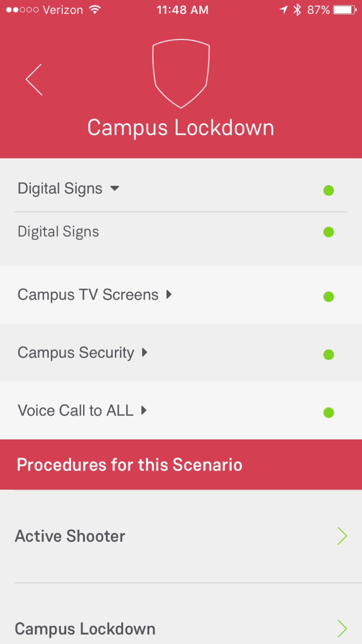Screen dimensions: 362x644
Task: Toggle green status dot for Campus Security
Action: tap(328, 355)
